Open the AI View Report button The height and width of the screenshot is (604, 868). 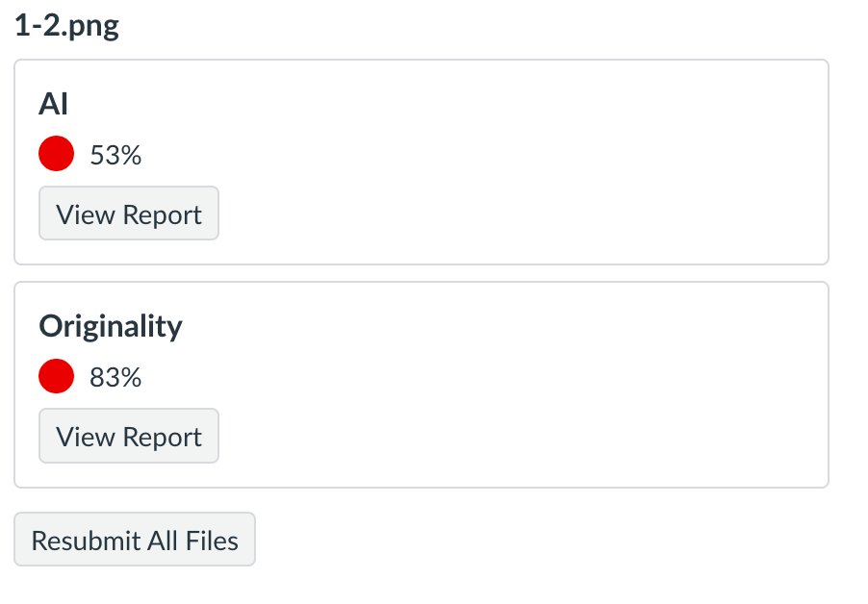point(129,214)
